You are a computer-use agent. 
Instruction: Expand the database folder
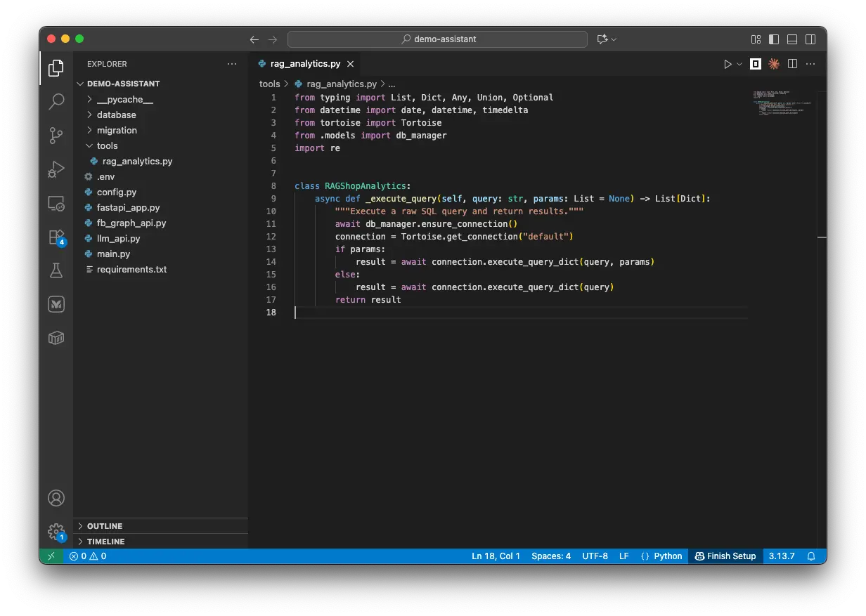[117, 114]
